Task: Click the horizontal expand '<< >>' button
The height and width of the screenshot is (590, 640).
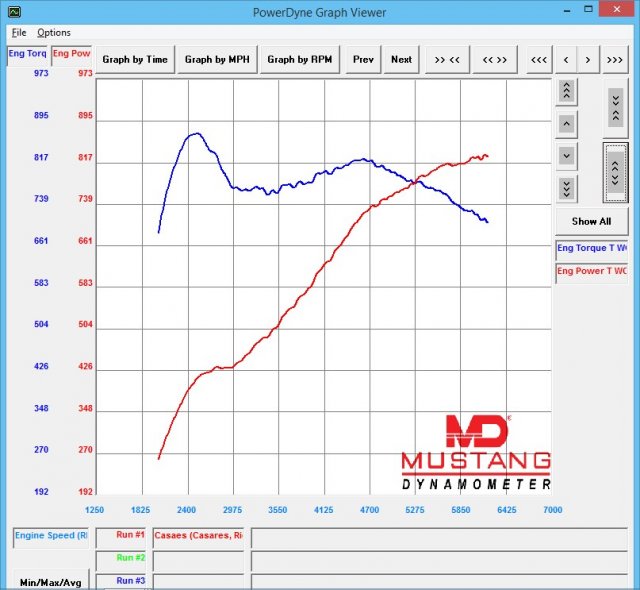Action: [495, 59]
